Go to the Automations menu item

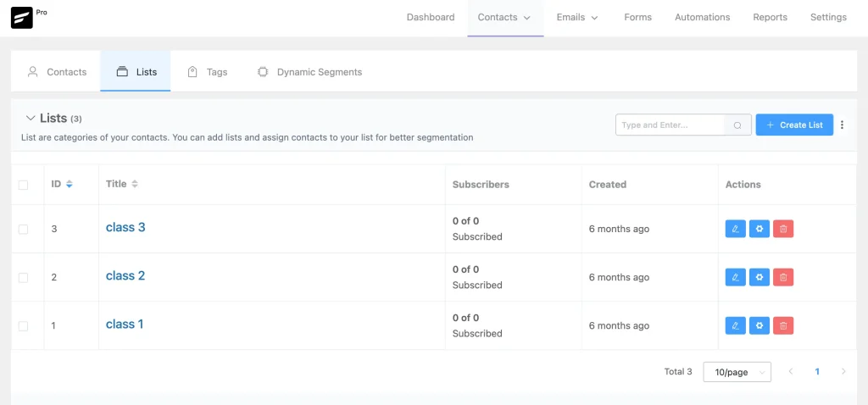pos(702,17)
